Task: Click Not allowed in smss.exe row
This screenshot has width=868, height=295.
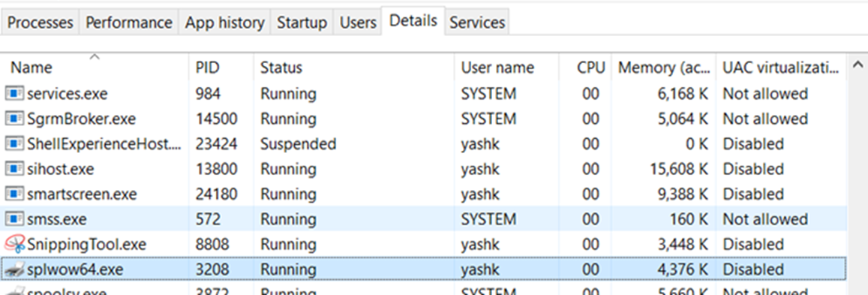Action: point(765,219)
